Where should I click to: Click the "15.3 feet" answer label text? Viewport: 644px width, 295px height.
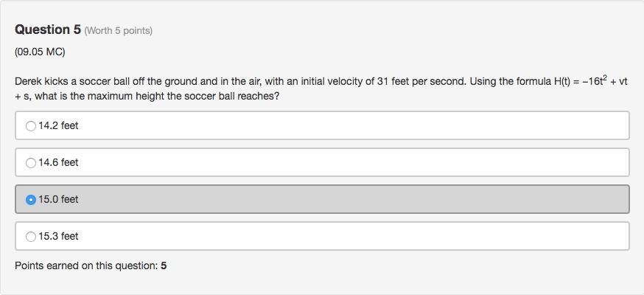[x=58, y=236]
